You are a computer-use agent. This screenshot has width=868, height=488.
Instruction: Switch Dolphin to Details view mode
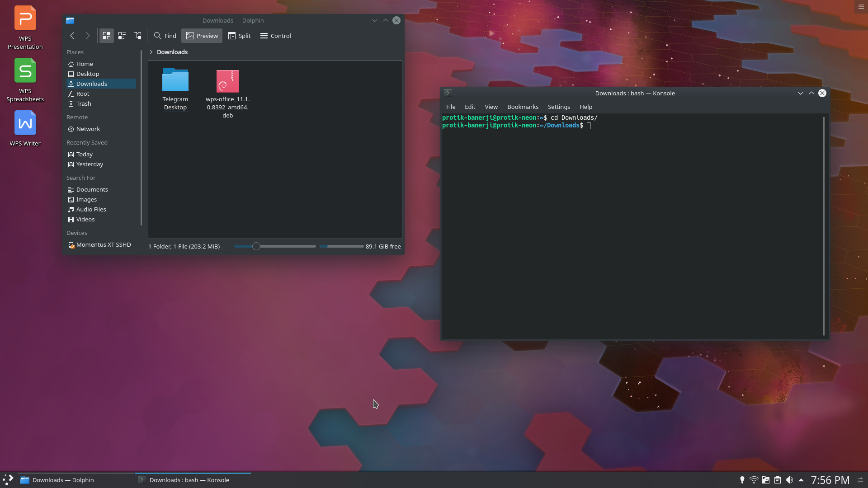coord(137,36)
